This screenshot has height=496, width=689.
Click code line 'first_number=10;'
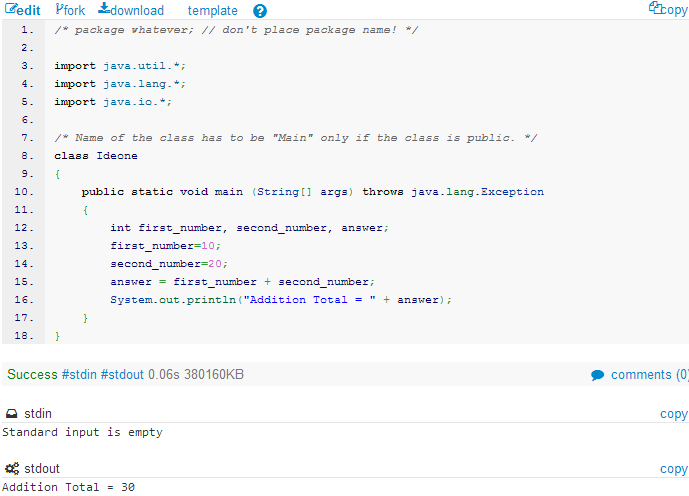click(x=165, y=246)
